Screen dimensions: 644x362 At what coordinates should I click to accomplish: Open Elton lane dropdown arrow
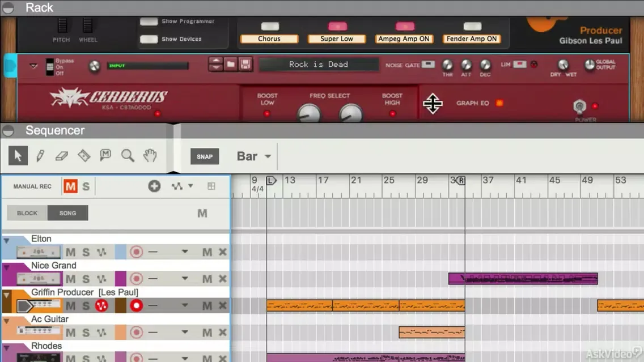[x=185, y=252]
